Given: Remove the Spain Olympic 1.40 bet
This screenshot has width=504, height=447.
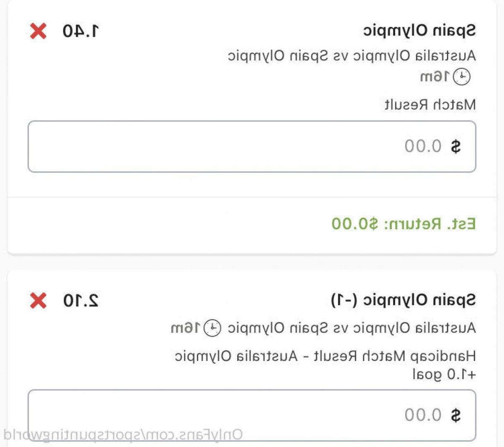Looking at the screenshot, I should click(x=38, y=31).
